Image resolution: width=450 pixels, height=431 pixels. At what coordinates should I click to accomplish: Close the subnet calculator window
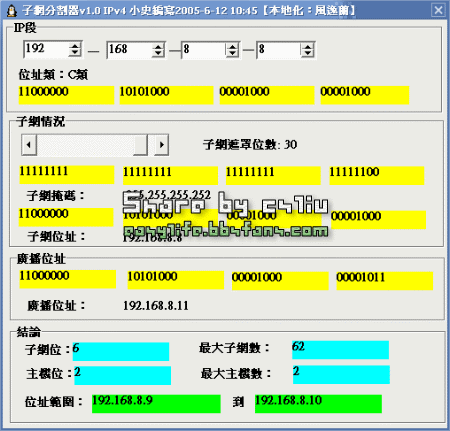438,10
